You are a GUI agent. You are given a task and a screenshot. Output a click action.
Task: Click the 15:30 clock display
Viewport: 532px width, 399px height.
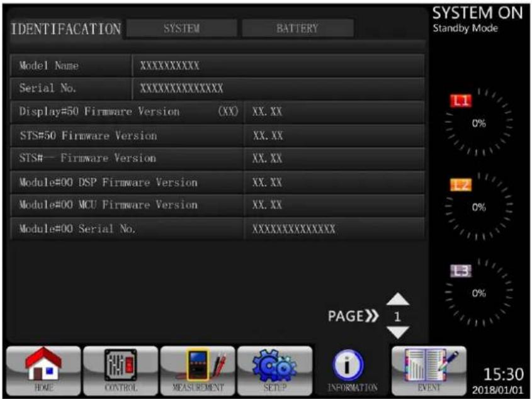503,374
